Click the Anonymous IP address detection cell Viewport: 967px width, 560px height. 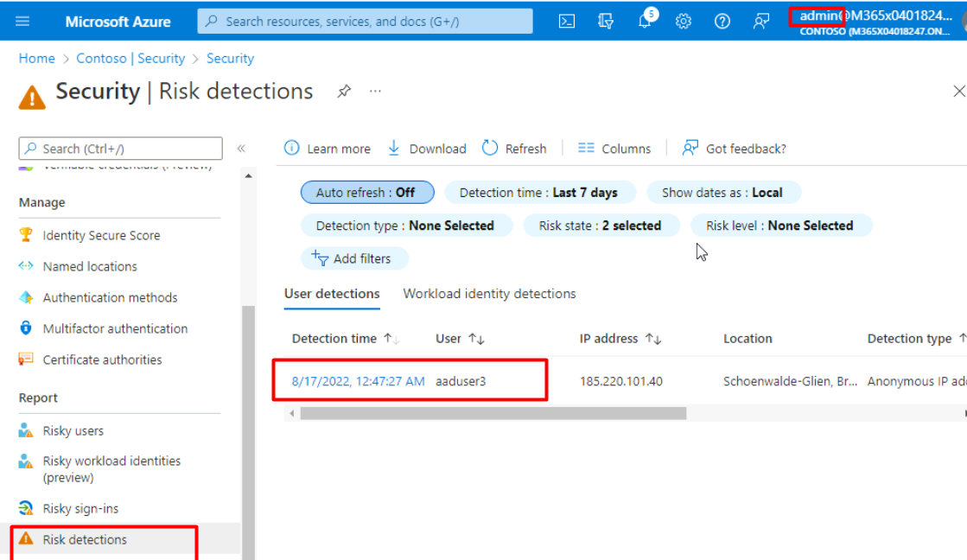tap(916, 381)
